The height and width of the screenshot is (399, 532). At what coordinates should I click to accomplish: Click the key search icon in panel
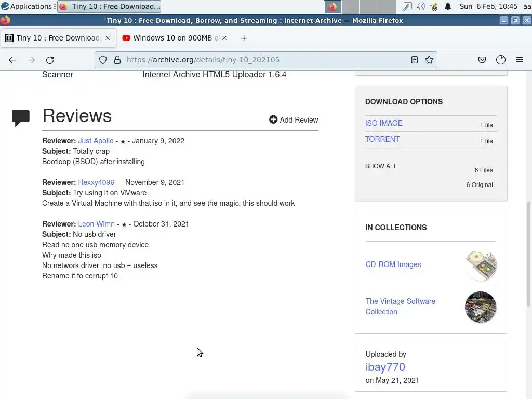pyautogui.click(x=407, y=6)
